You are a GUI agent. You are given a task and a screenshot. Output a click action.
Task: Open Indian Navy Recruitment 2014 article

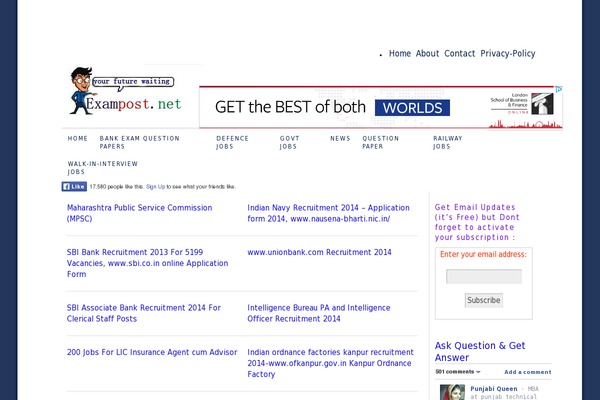328,213
